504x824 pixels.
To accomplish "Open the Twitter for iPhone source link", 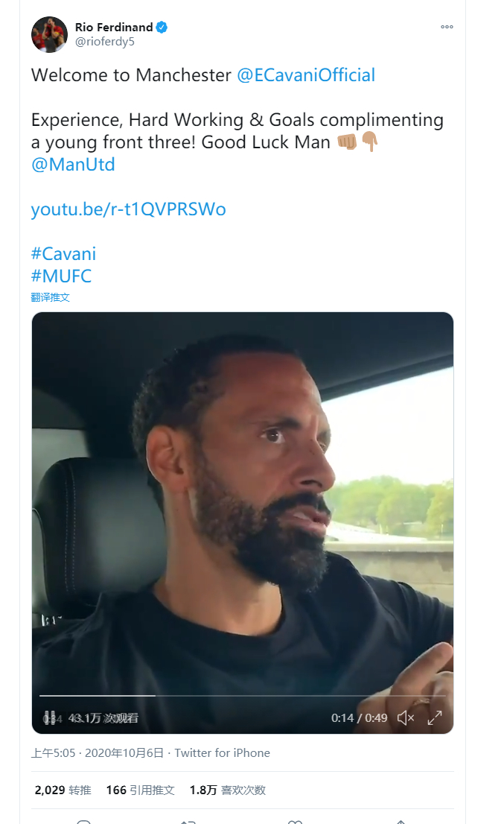I will pyautogui.click(x=222, y=753).
